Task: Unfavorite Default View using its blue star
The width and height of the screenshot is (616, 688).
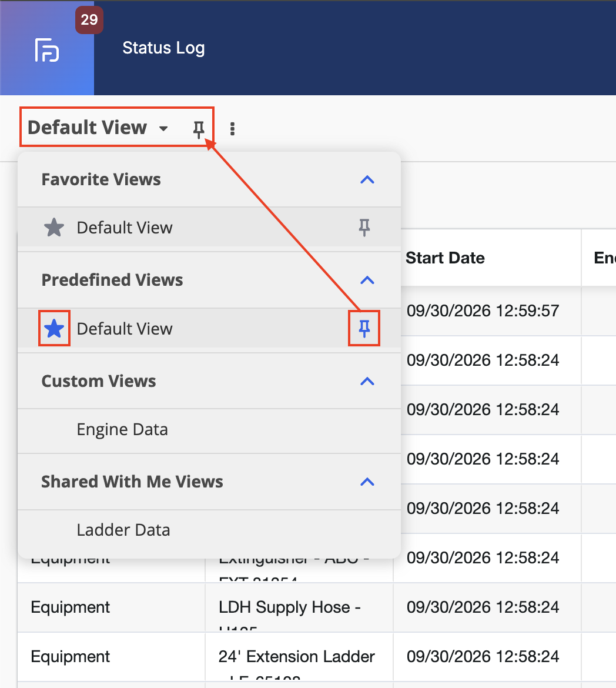Action: (54, 329)
